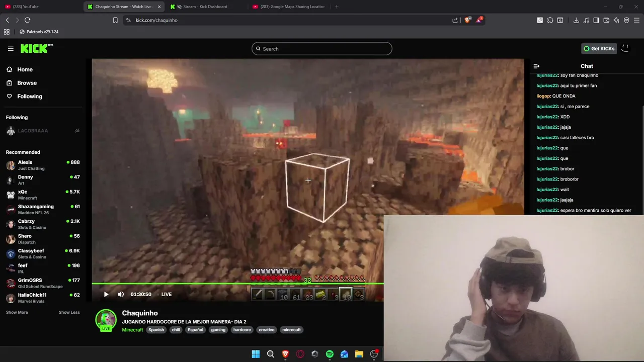
Task: Click the LIVE indicator in player controls
Action: [x=166, y=294]
